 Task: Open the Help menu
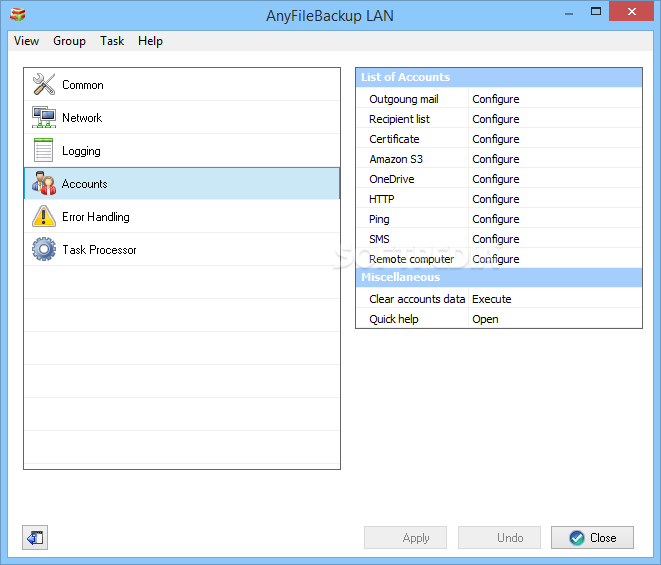pyautogui.click(x=150, y=41)
